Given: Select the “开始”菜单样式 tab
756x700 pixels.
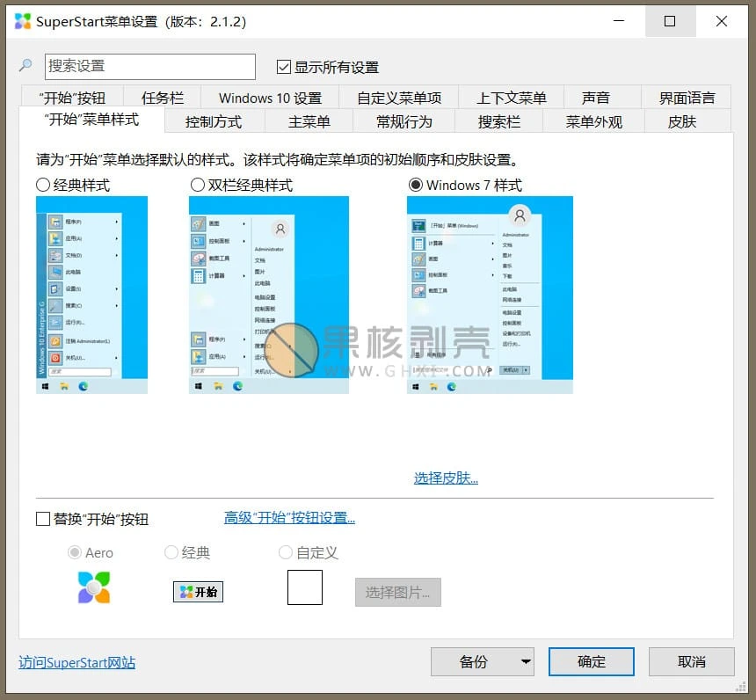Looking at the screenshot, I should pos(91,120).
